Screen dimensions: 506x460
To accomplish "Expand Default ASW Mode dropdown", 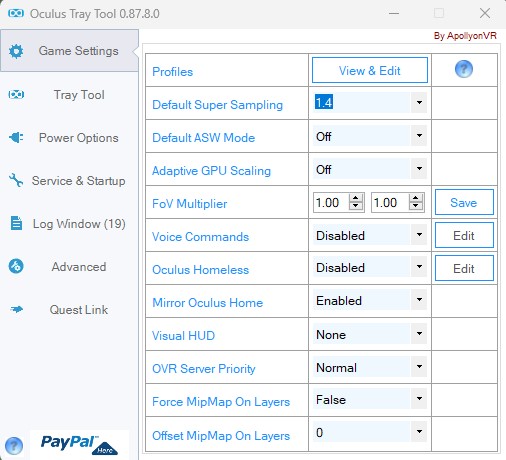I will (x=419, y=135).
